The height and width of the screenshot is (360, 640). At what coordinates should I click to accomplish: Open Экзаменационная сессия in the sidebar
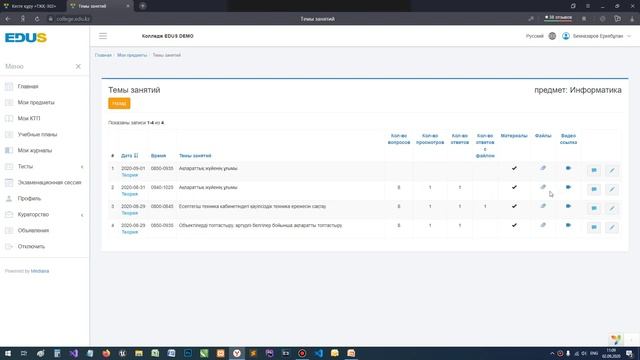pos(49,182)
